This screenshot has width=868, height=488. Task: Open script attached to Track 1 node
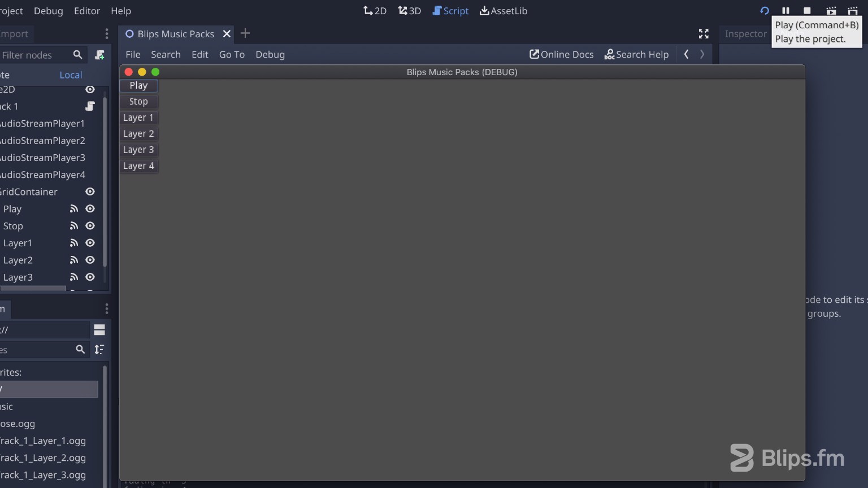(90, 106)
